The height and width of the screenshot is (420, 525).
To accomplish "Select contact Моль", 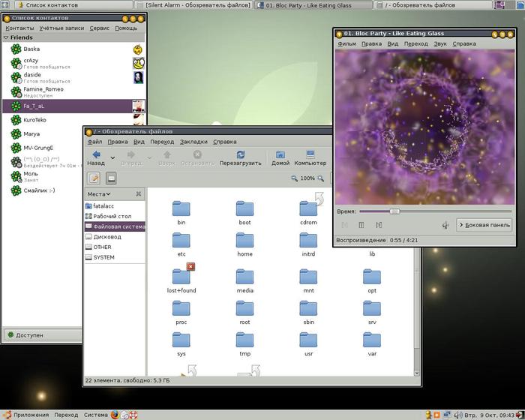I will click(42, 176).
